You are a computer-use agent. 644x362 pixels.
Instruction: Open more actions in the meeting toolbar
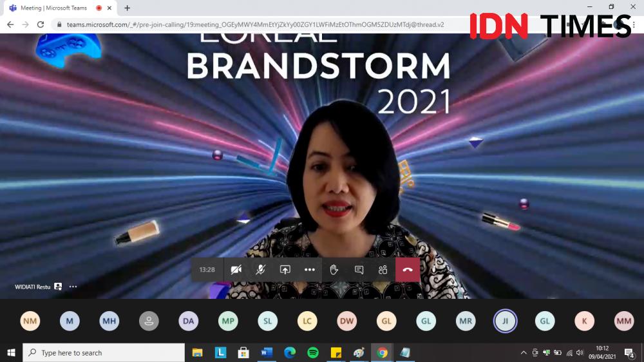click(309, 270)
